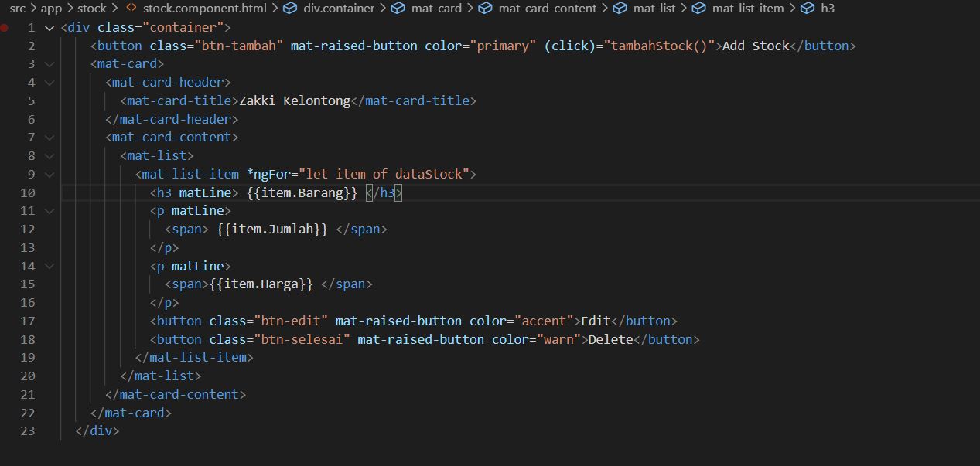The image size is (980, 466).
Task: Click the {{item.Jumlah}} interpolation
Action: coord(272,229)
